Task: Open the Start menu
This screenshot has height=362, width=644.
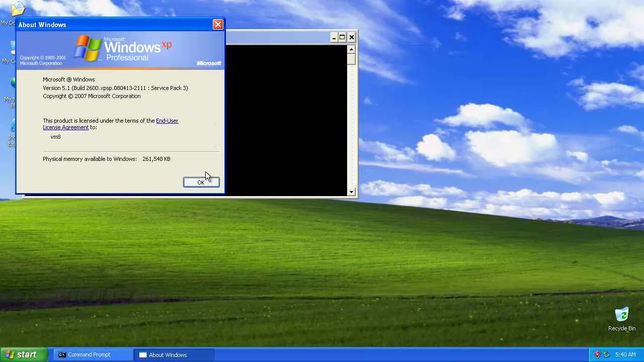Action: tap(24, 354)
